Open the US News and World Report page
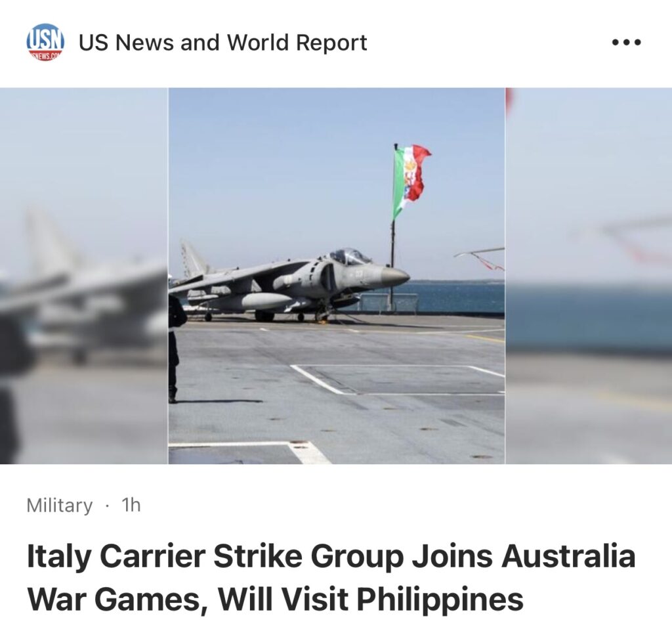The width and height of the screenshot is (672, 631). point(223,42)
